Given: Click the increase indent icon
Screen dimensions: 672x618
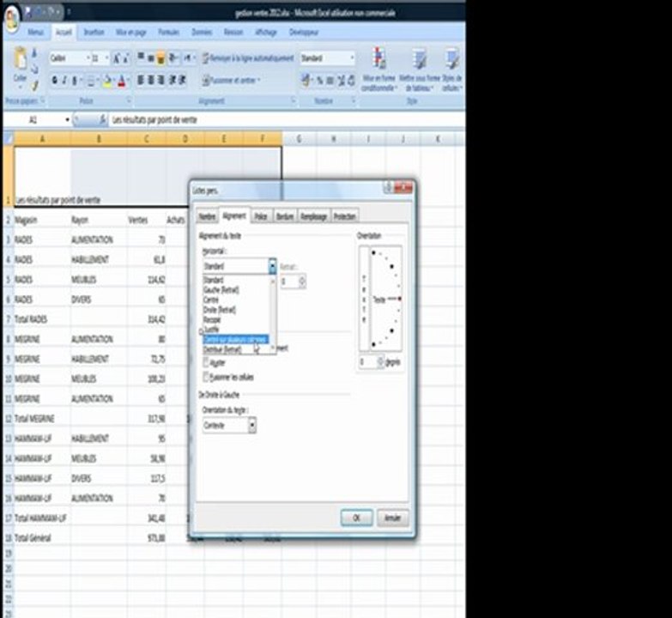Looking at the screenshot, I should 182,80.
